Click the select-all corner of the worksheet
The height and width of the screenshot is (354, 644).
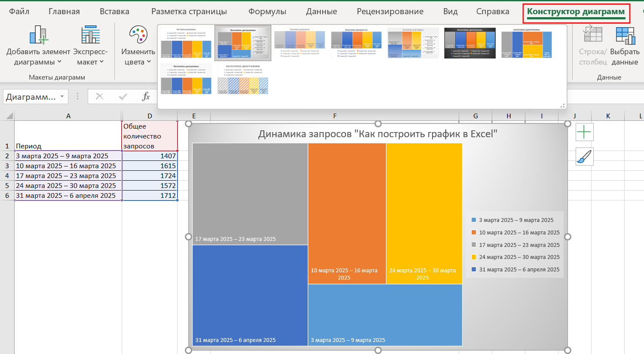coord(8,116)
